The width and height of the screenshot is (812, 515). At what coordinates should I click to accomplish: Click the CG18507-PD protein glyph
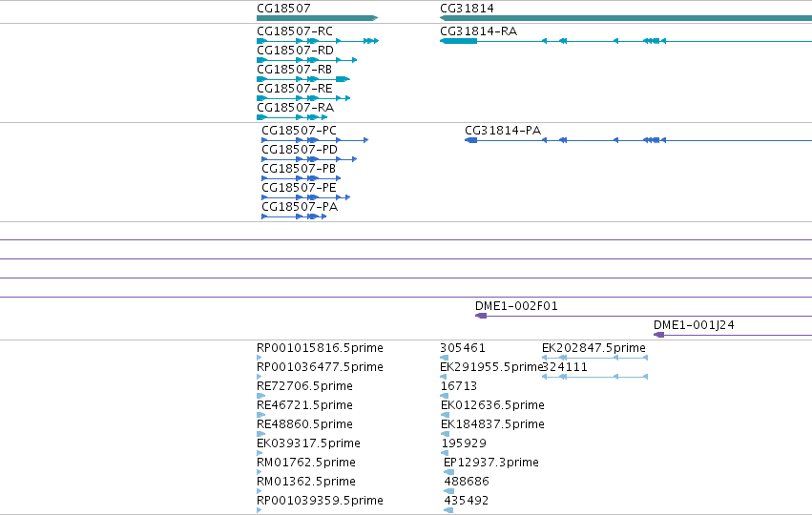(309, 159)
